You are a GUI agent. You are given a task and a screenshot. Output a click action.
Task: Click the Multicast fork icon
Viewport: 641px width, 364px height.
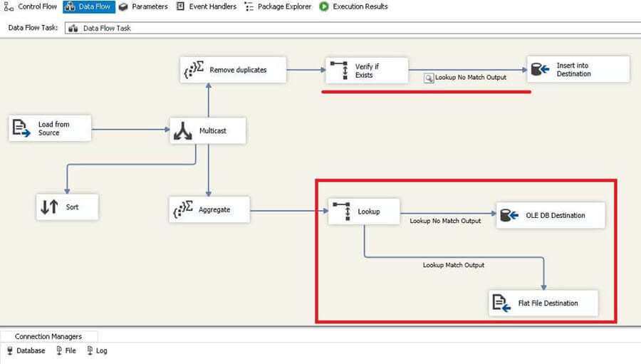183,131
